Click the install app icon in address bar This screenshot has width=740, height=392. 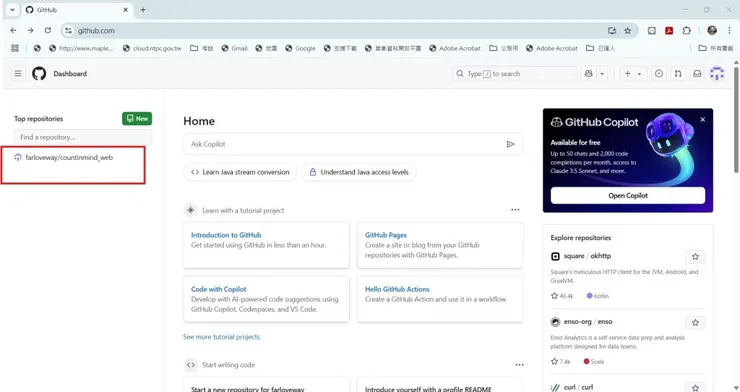click(612, 31)
